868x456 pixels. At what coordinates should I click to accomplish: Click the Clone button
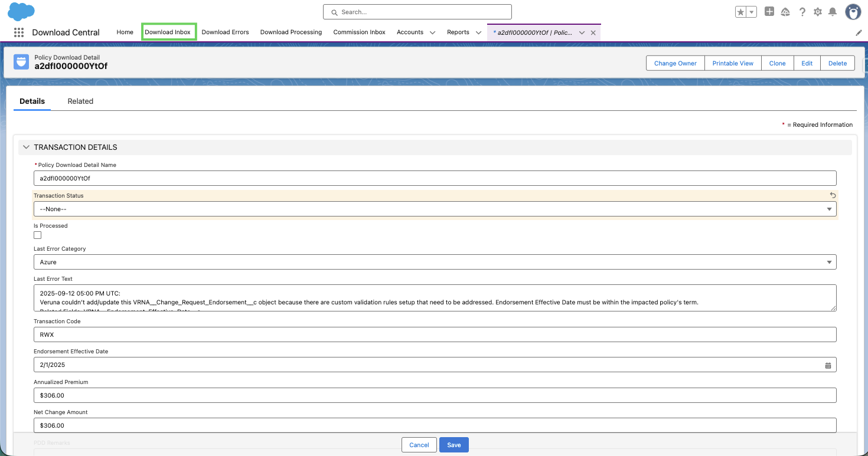coord(777,63)
